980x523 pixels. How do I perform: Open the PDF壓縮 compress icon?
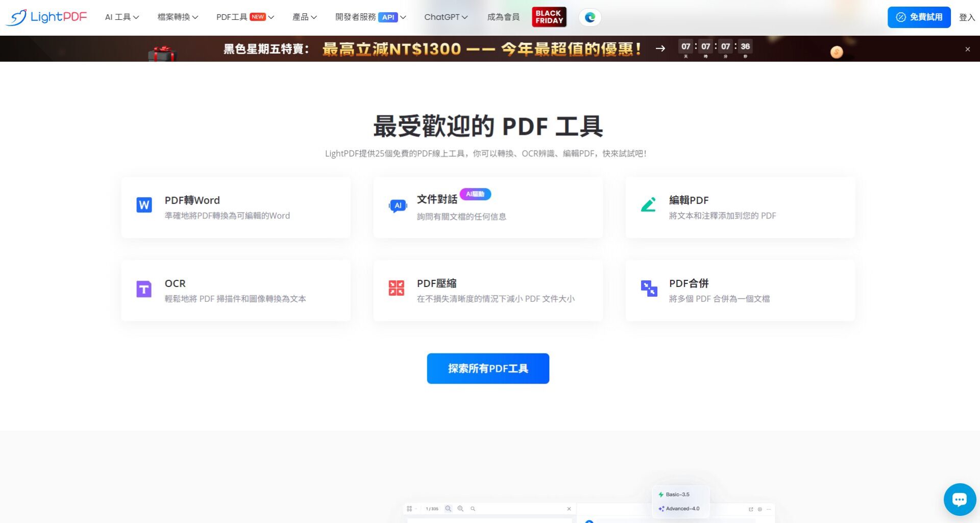point(396,288)
